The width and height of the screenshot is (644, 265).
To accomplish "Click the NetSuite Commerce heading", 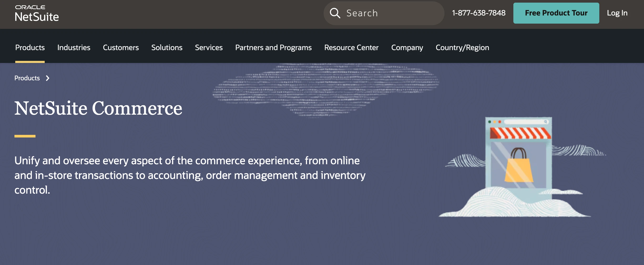I will tap(98, 108).
